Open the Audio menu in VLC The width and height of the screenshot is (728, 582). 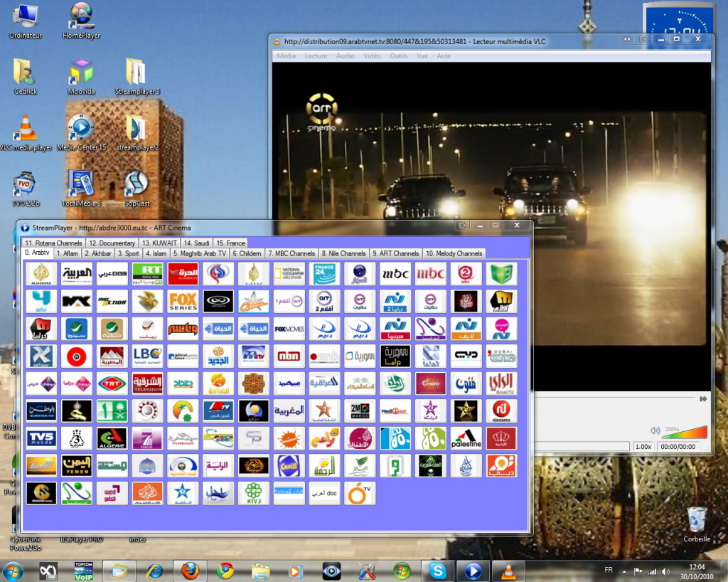pos(345,55)
